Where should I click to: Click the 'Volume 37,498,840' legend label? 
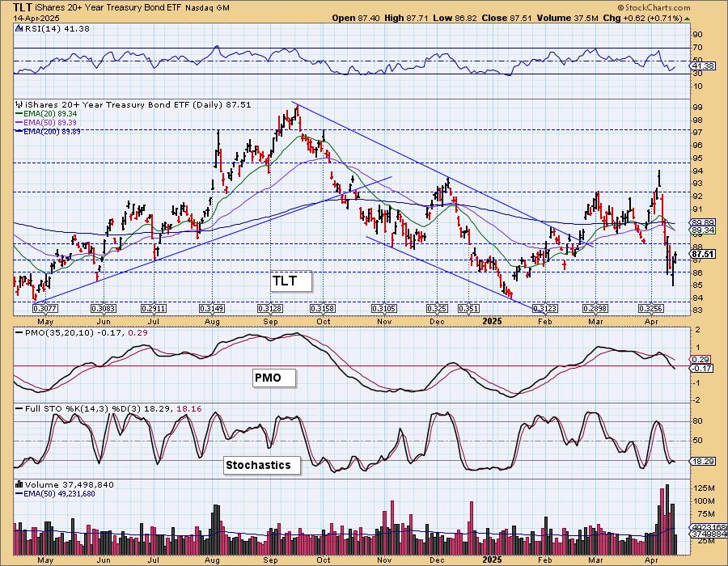click(x=70, y=484)
